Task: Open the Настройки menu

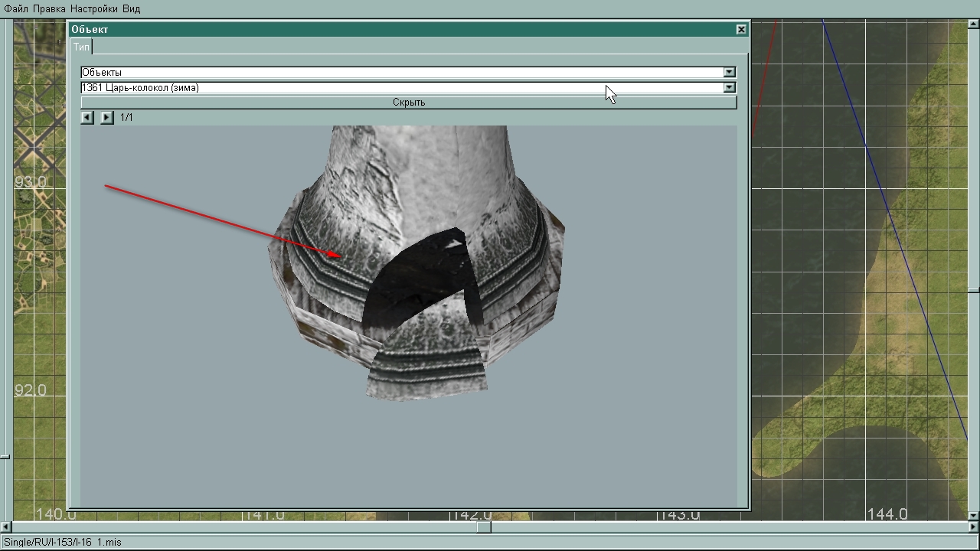Action: pyautogui.click(x=93, y=9)
